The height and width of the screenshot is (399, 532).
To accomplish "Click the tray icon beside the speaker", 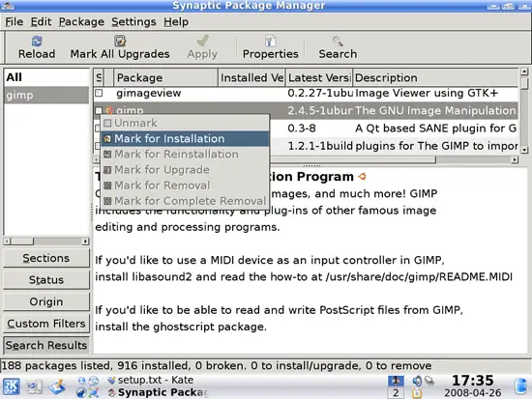I will [429, 381].
